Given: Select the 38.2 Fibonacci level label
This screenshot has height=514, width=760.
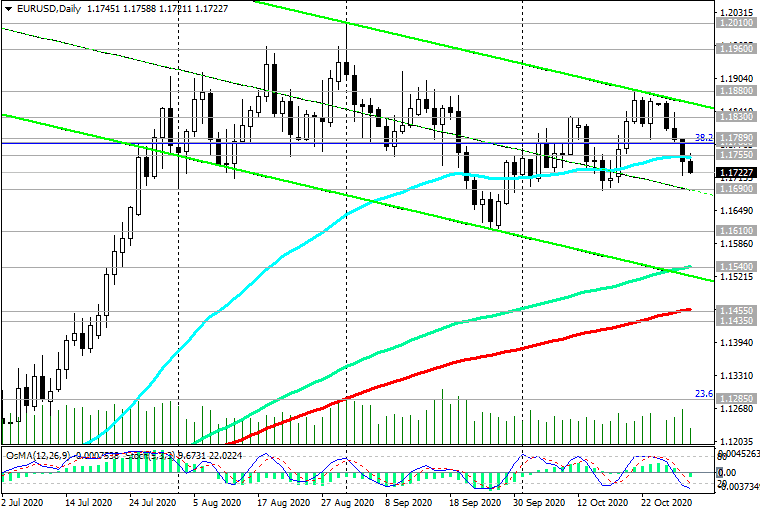Looking at the screenshot, I should (x=704, y=138).
